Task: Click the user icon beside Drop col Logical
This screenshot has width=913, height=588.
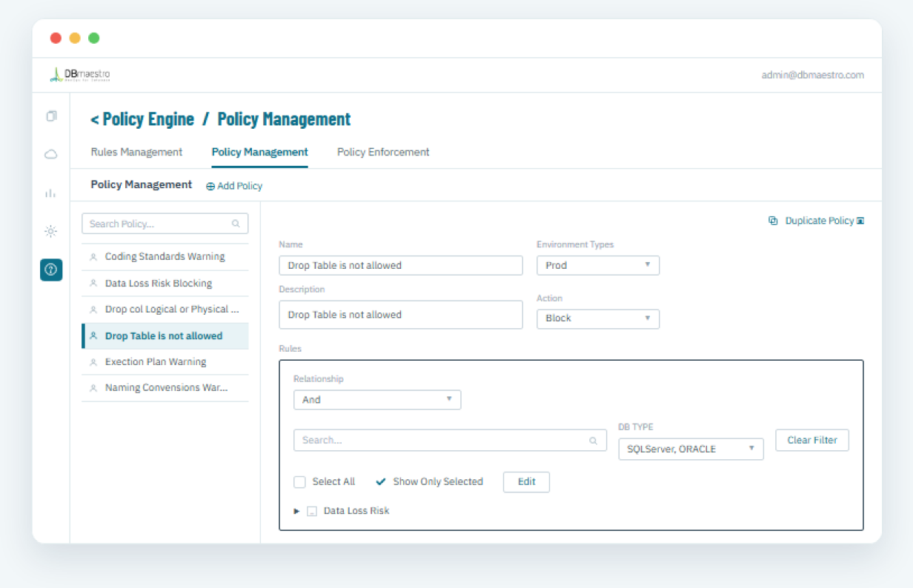Action: pyautogui.click(x=93, y=310)
